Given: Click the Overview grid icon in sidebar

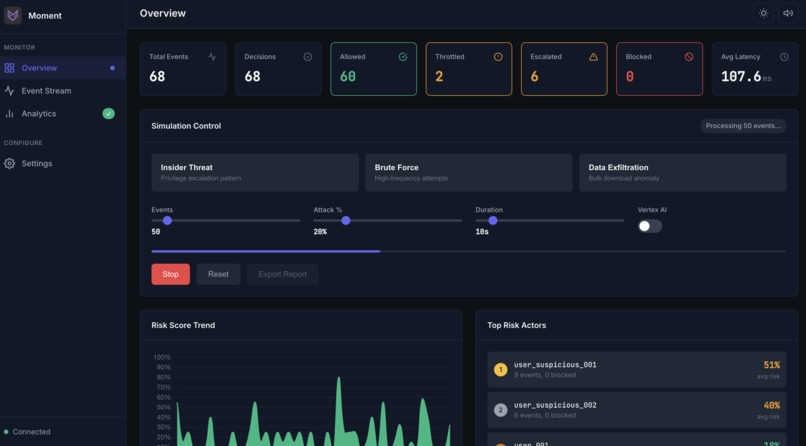Looking at the screenshot, I should pos(9,68).
